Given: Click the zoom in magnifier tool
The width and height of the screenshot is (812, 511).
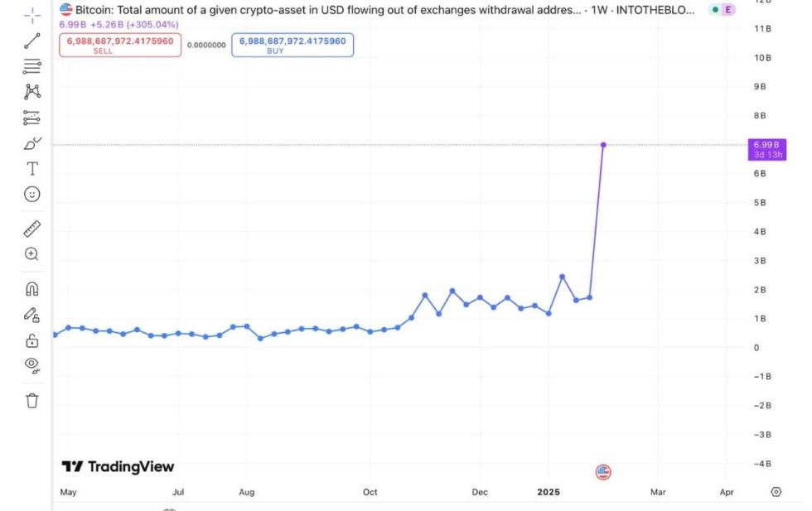Looking at the screenshot, I should (32, 254).
